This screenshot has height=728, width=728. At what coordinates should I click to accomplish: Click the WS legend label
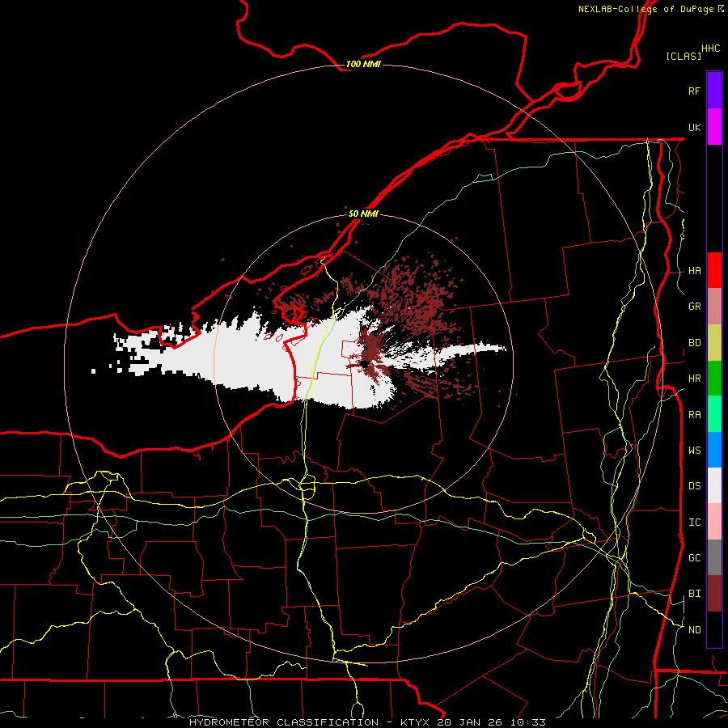coord(694,451)
